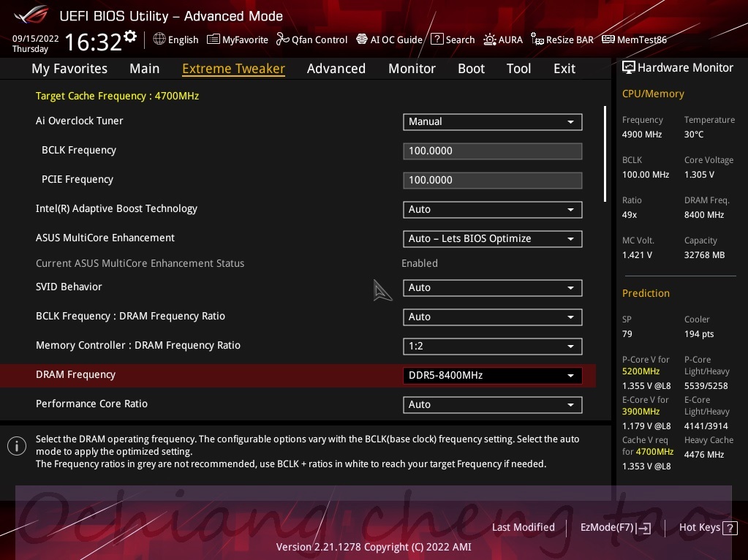Click the Qfan Control fan icon

[282, 39]
